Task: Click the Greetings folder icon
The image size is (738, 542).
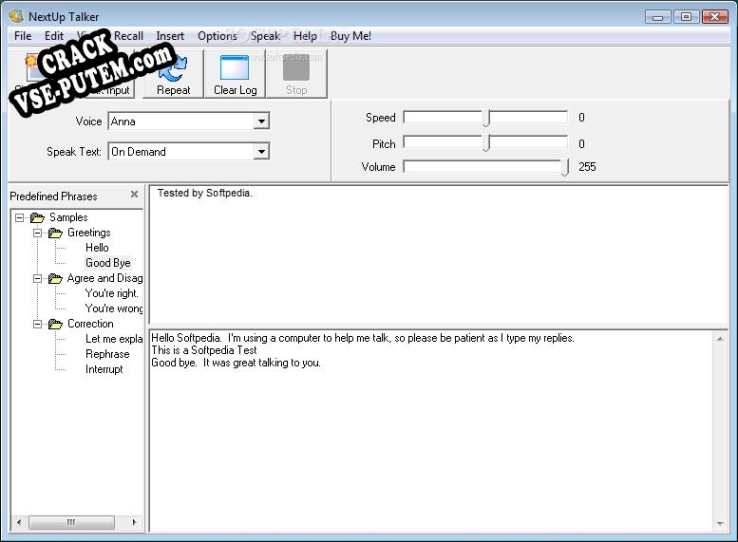Action: click(x=55, y=233)
